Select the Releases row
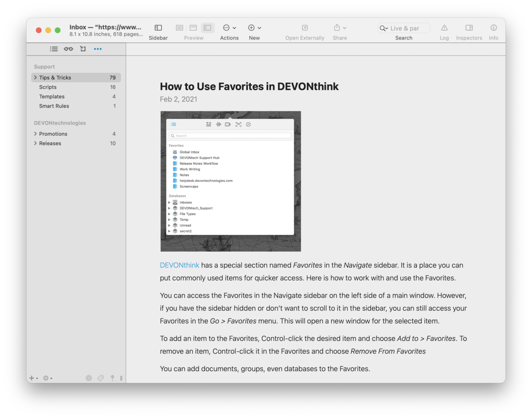Screen dimensions: 532x418 pyautogui.click(x=76, y=143)
